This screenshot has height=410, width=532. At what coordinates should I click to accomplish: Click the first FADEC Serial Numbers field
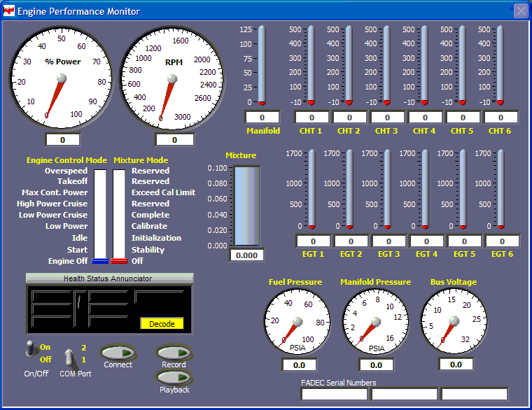tap(334, 394)
